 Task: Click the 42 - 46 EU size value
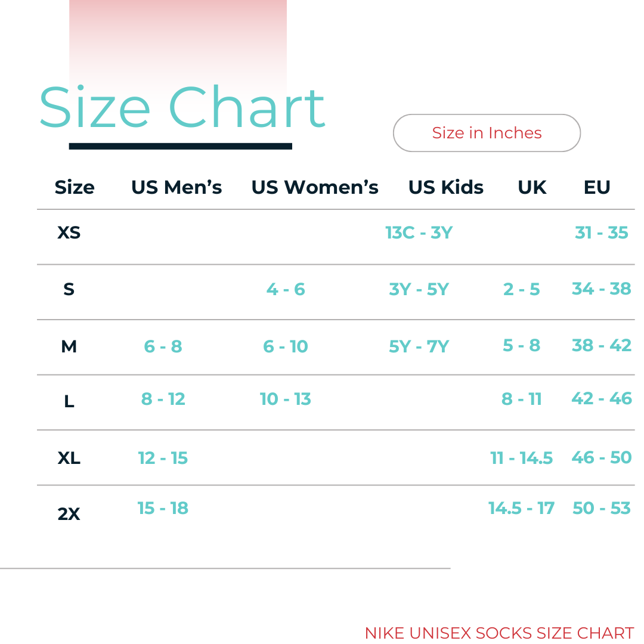point(601,398)
